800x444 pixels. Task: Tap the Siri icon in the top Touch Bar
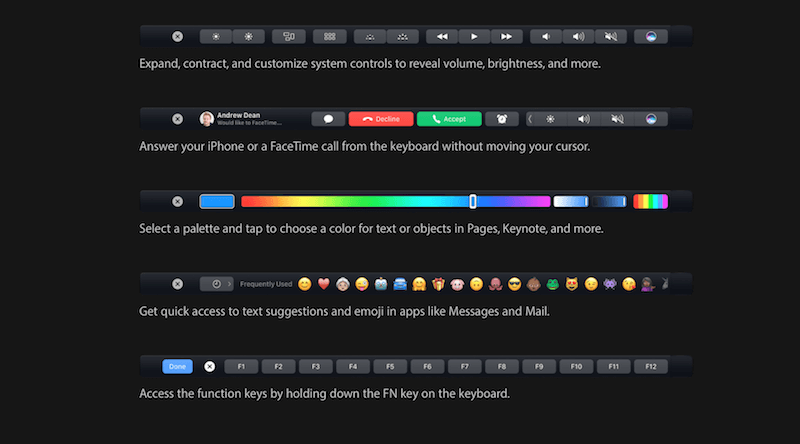(651, 36)
